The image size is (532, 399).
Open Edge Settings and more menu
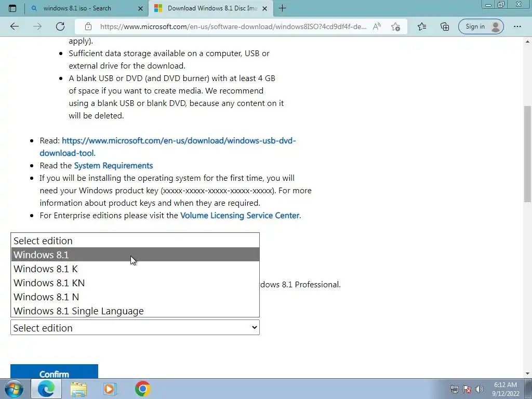click(517, 26)
